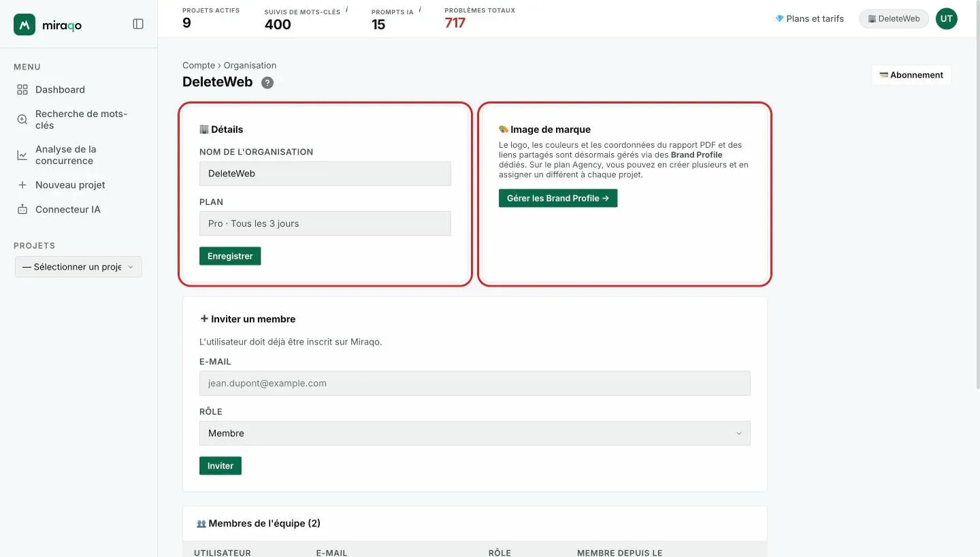
Task: Click the Projets actifs count 9
Action: (186, 23)
